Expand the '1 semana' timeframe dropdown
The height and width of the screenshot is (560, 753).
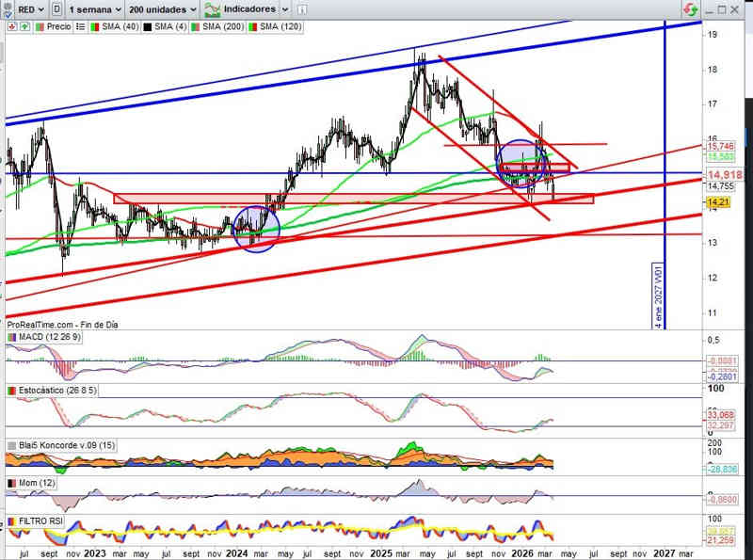pyautogui.click(x=94, y=8)
